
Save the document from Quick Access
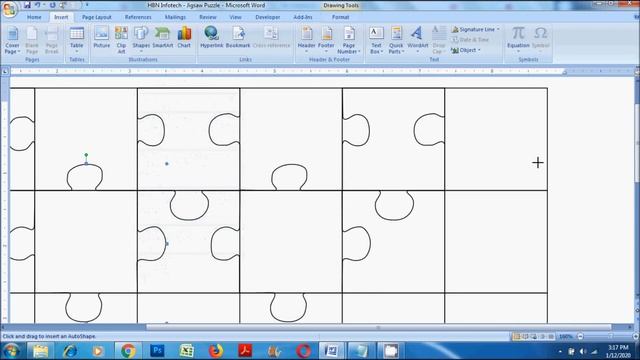point(27,5)
